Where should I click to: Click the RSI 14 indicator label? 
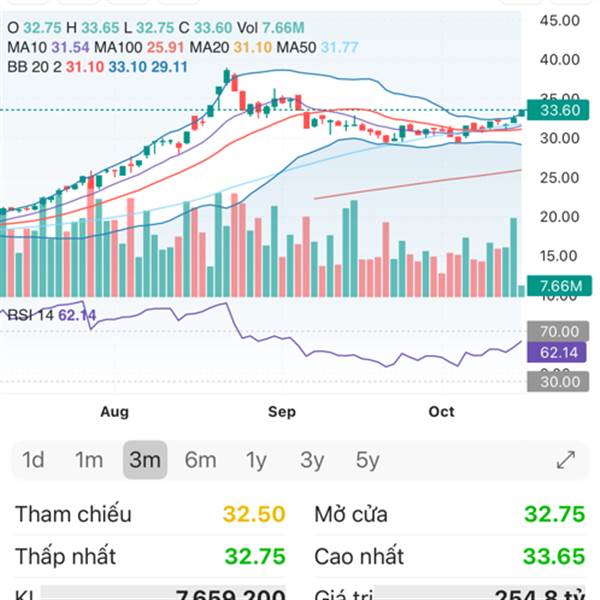[31, 315]
